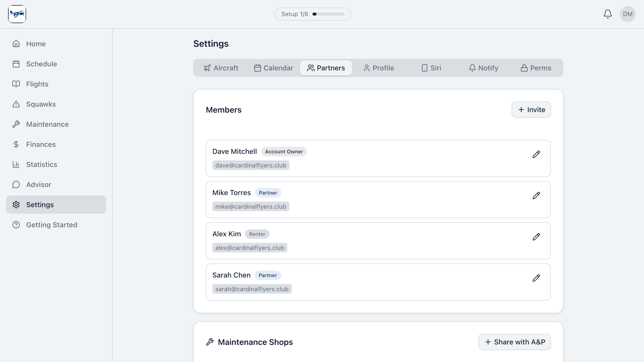Edit Alex Kim with pencil icon
The width and height of the screenshot is (644, 362).
[x=536, y=237]
